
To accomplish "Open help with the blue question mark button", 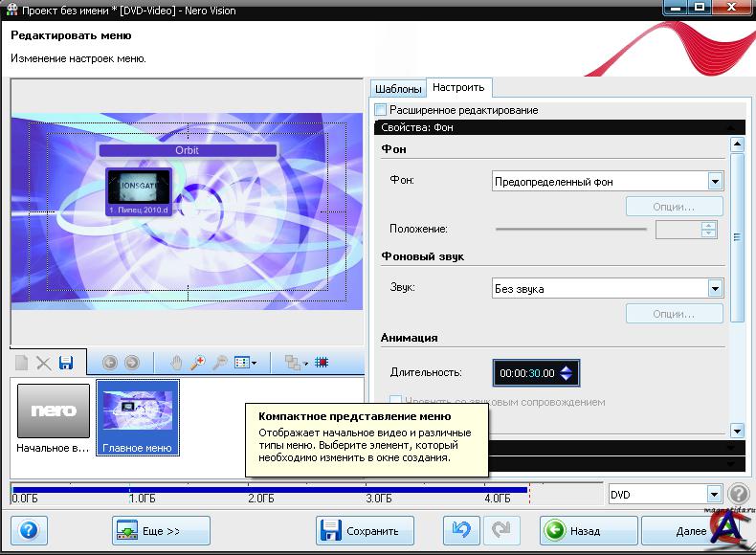I will (x=29, y=531).
